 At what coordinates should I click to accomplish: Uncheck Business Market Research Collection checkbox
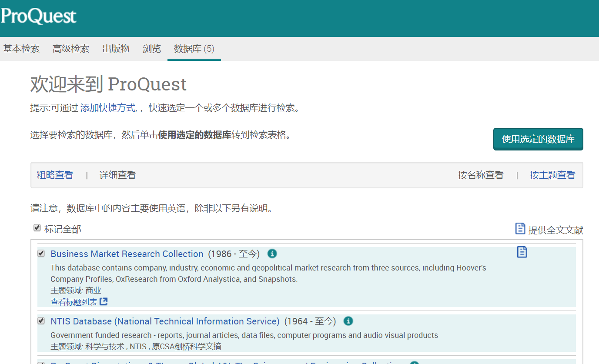pos(41,253)
